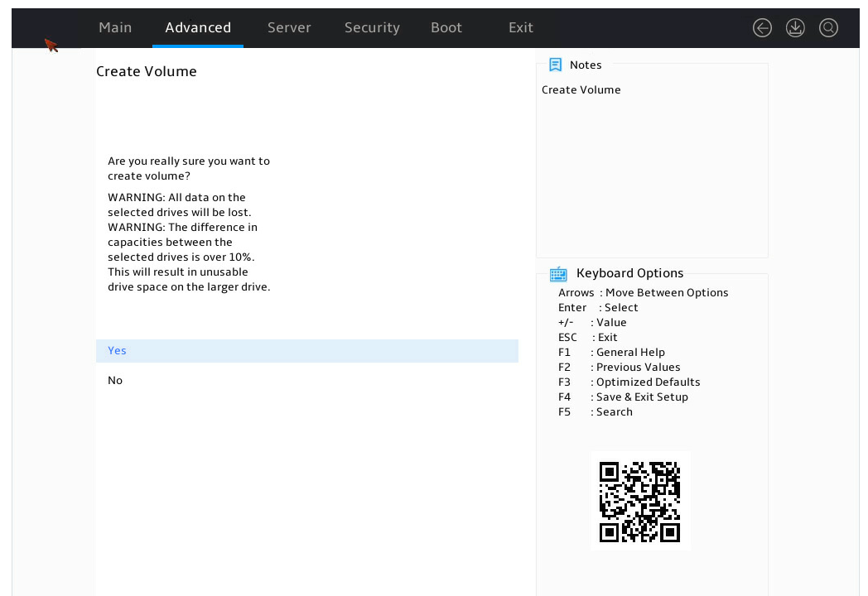Viewport: 868px width, 596px height.
Task: Click the Notes panel icon
Action: [x=555, y=65]
